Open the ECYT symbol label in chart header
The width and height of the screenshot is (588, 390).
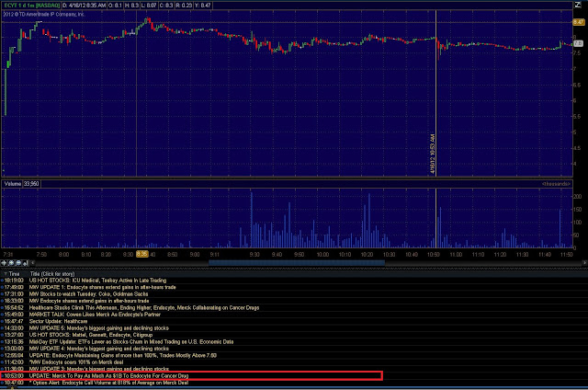(32, 6)
